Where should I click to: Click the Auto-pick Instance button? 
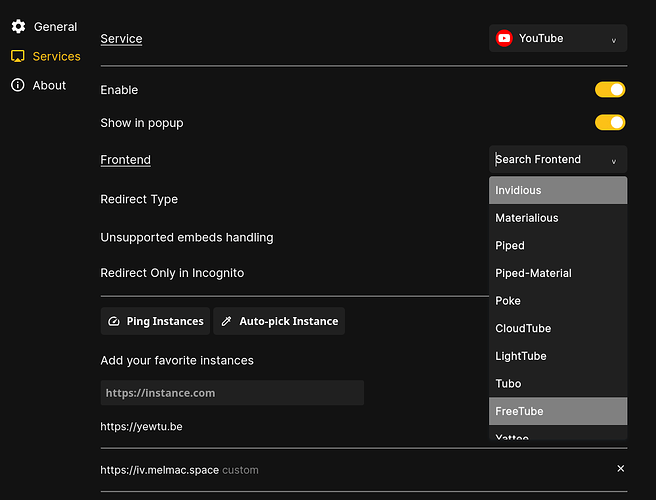coord(279,321)
